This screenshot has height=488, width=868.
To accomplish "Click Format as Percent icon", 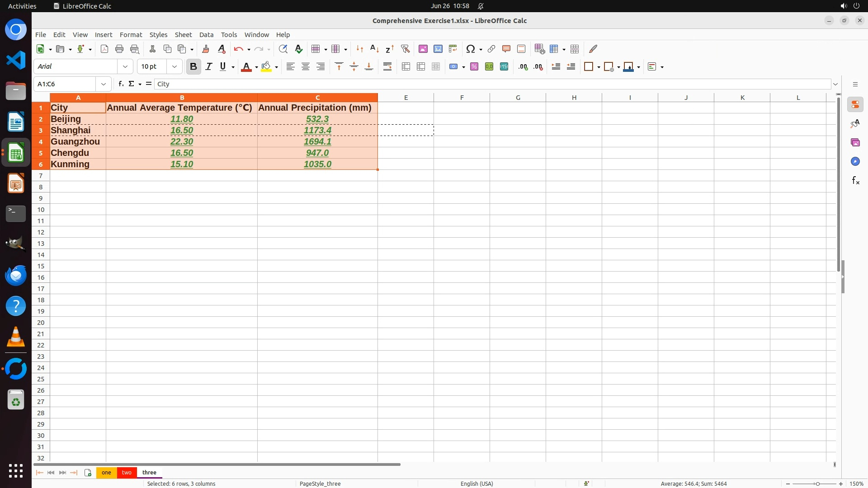I will (x=474, y=66).
